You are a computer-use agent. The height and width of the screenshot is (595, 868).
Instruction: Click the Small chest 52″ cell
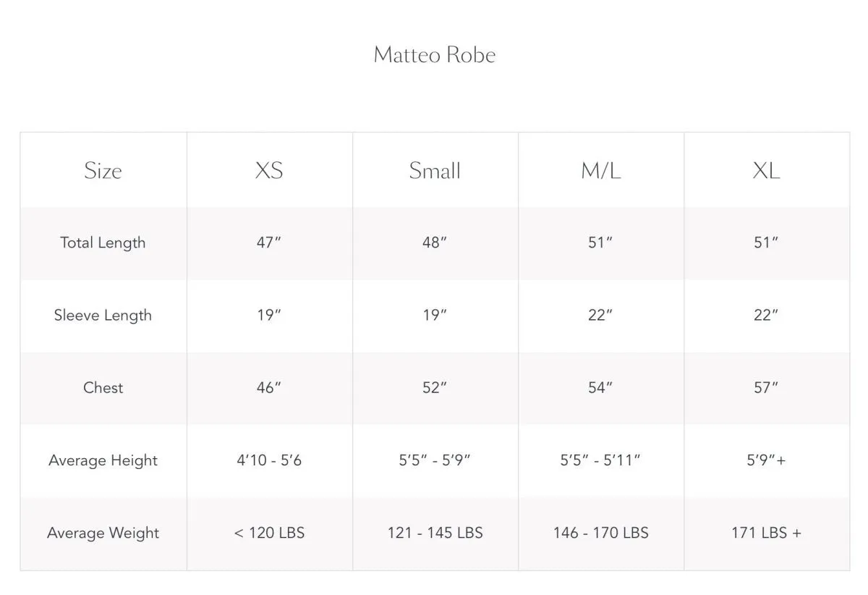[x=435, y=388]
